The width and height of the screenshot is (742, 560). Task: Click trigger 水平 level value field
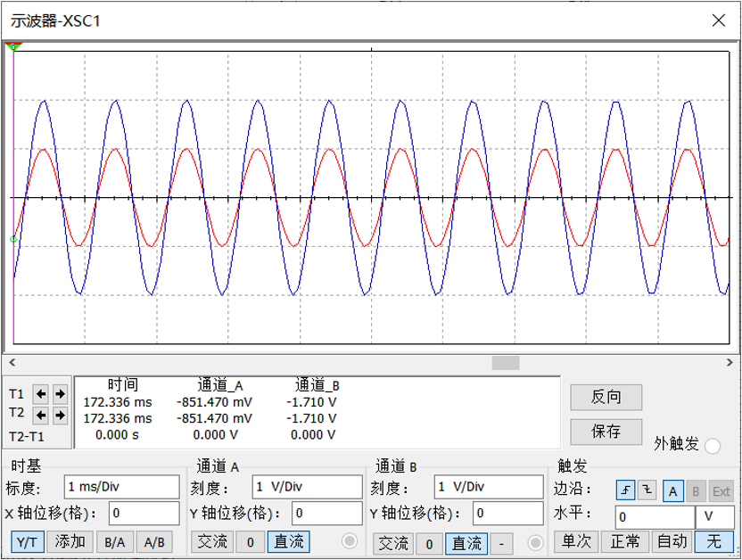(x=655, y=517)
